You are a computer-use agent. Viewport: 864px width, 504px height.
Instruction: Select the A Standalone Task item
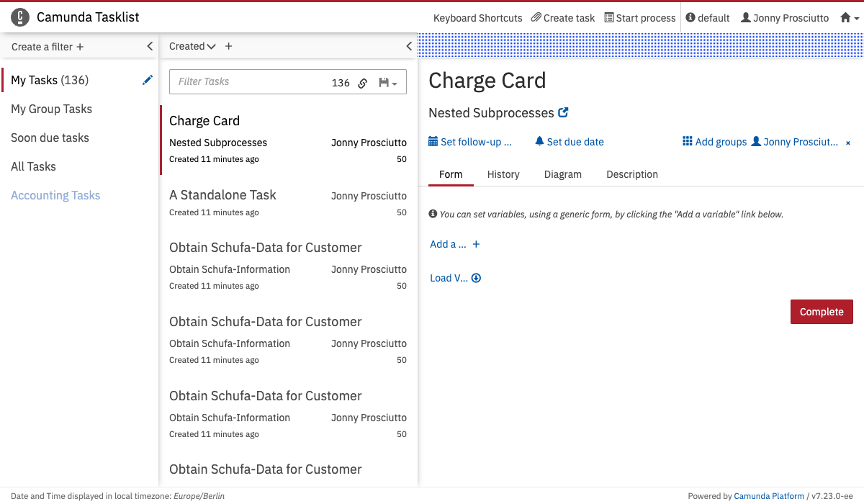click(x=222, y=195)
